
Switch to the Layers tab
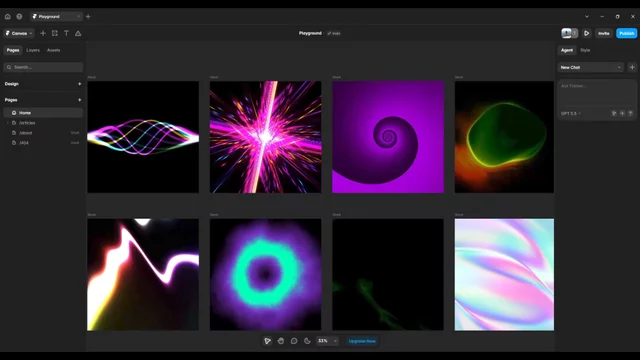point(33,50)
